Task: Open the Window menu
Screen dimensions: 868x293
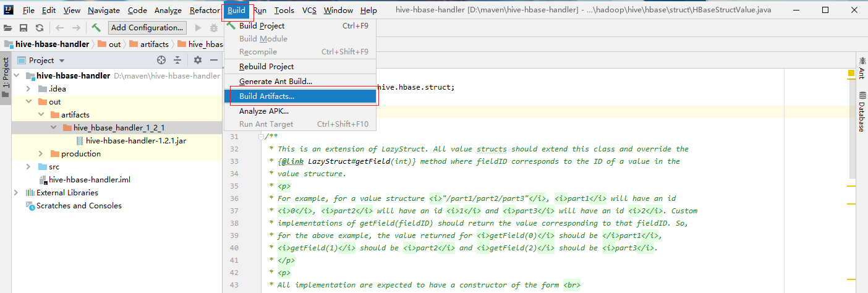Action: 338,11
